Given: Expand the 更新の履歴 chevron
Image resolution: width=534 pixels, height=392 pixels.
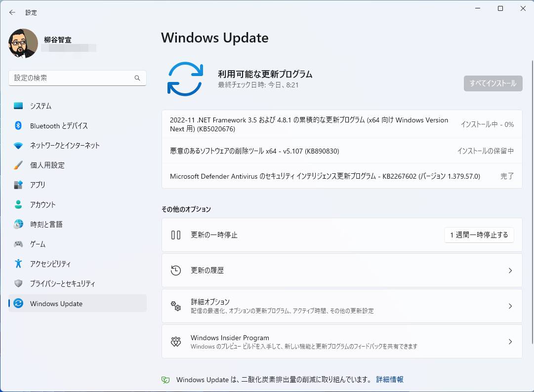Looking at the screenshot, I should (x=510, y=271).
